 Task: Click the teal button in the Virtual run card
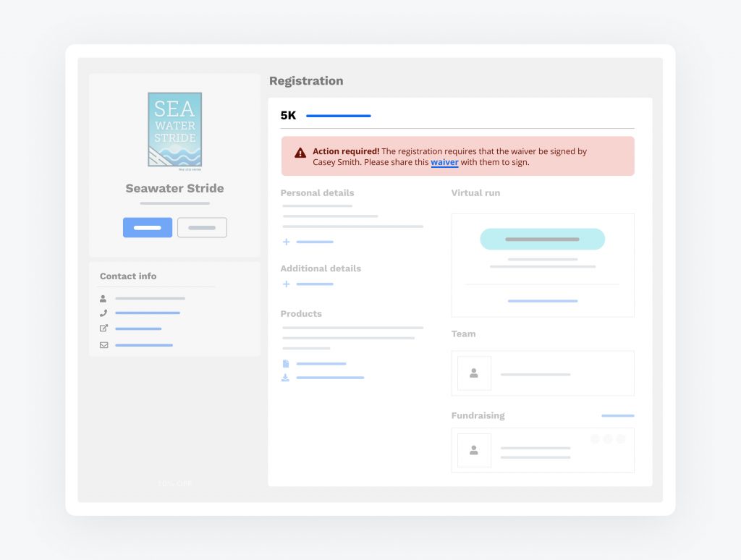point(542,239)
